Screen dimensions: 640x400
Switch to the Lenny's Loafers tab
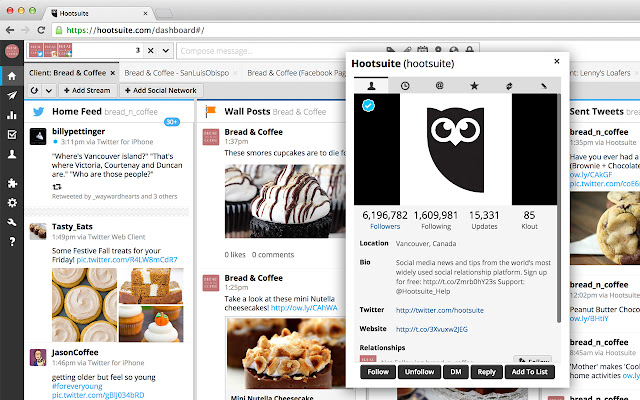[600, 73]
